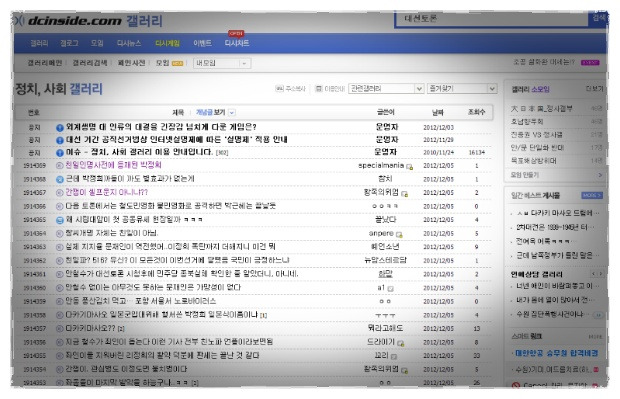Open the 디시차트 tab
The image size is (620, 399).
point(237,43)
